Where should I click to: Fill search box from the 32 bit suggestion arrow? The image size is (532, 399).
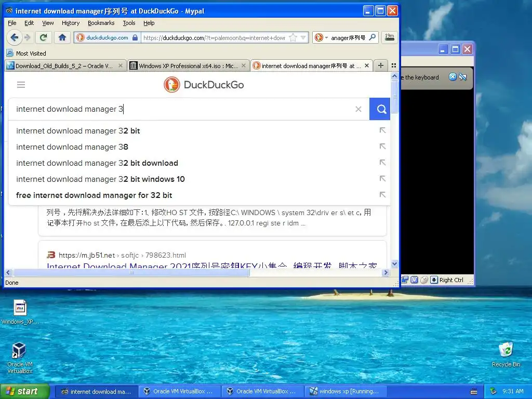pos(382,130)
